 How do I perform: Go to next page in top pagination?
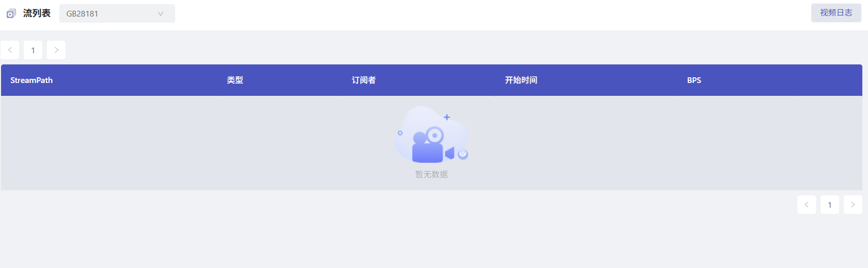click(56, 50)
